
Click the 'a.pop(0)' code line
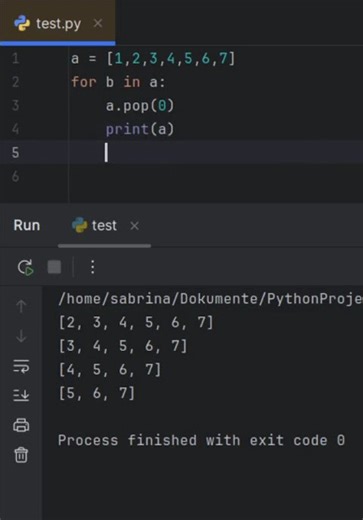[140, 106]
